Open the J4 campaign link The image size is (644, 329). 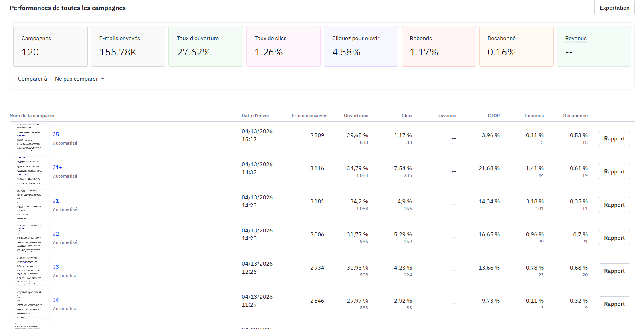[56, 300]
